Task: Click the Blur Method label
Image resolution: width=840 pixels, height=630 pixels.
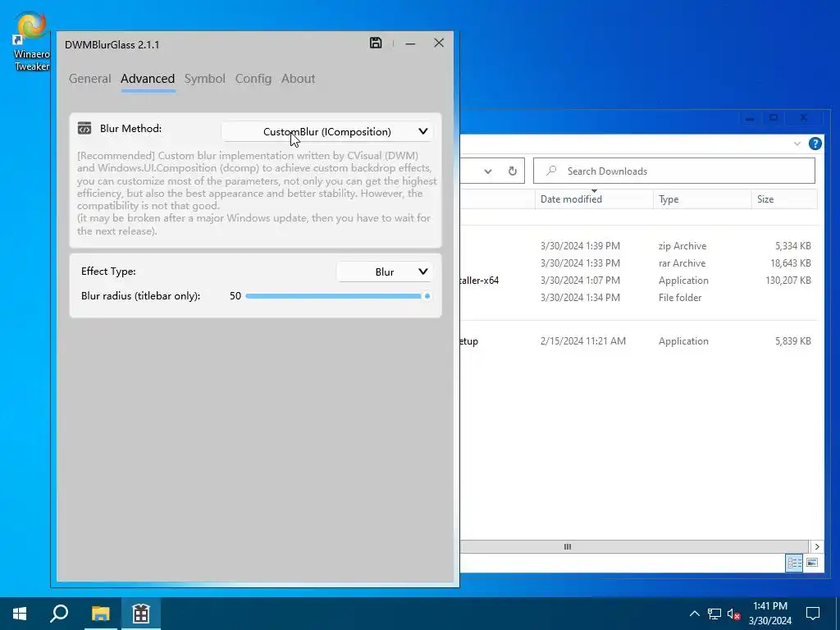Action: tap(130, 129)
